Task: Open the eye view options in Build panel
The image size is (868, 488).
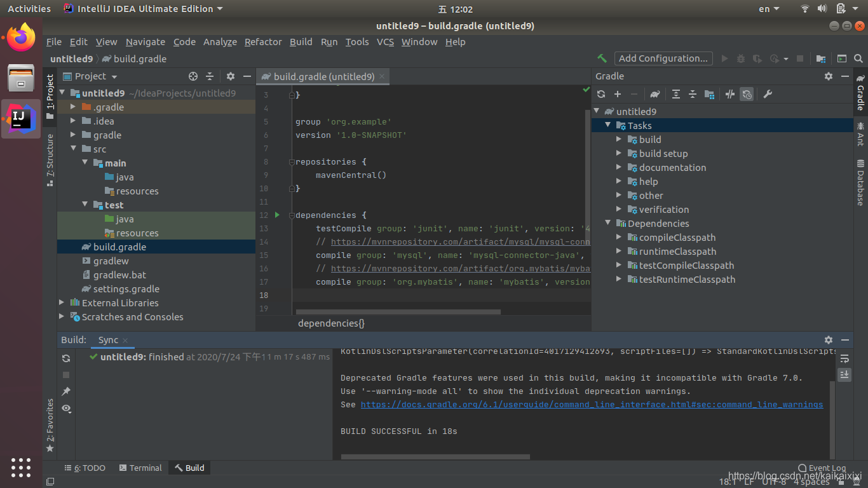Action: [x=66, y=408]
